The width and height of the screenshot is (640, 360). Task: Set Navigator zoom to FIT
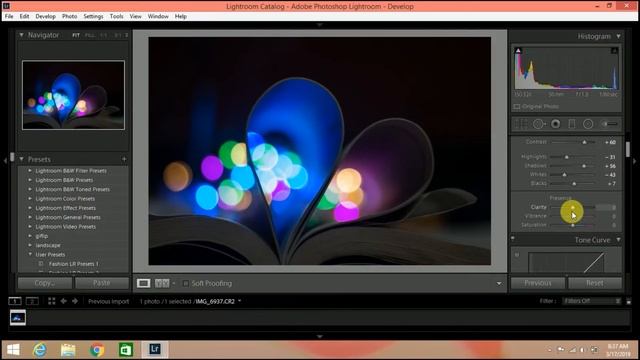coord(76,36)
